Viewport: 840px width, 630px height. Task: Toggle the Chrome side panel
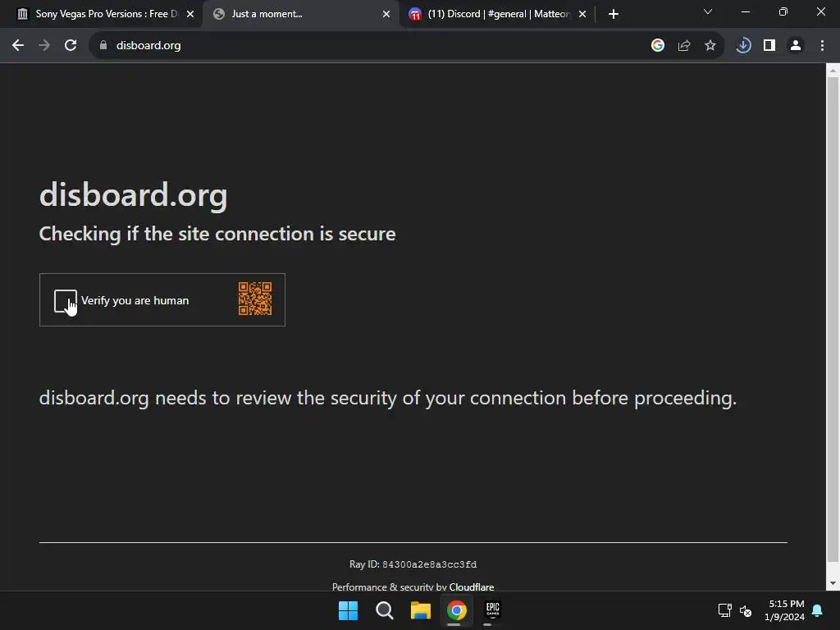click(769, 46)
